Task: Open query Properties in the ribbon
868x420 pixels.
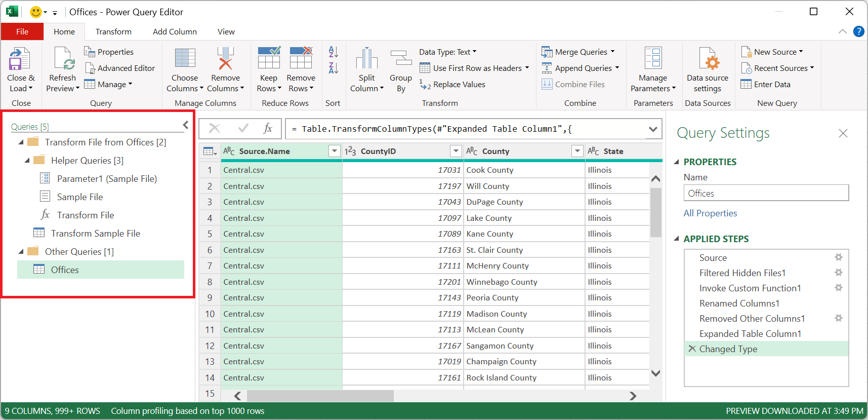Action: tap(109, 52)
